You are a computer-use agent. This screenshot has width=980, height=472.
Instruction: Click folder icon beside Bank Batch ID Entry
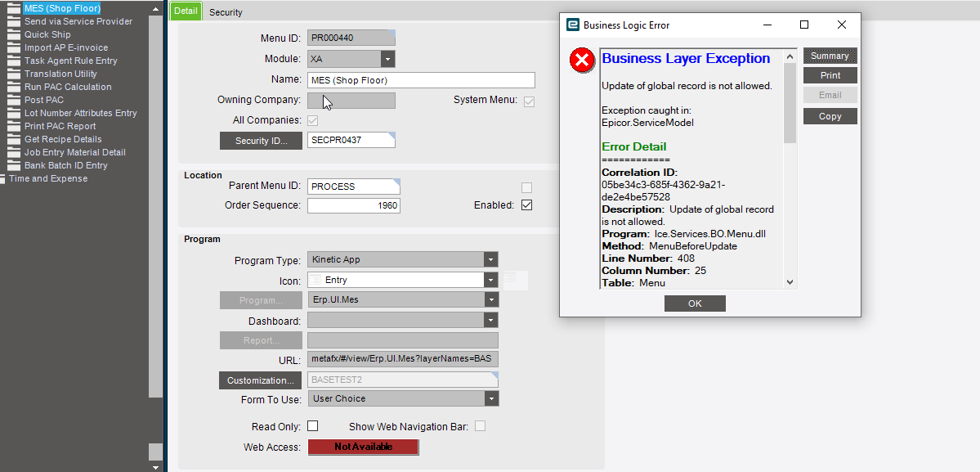click(x=14, y=166)
